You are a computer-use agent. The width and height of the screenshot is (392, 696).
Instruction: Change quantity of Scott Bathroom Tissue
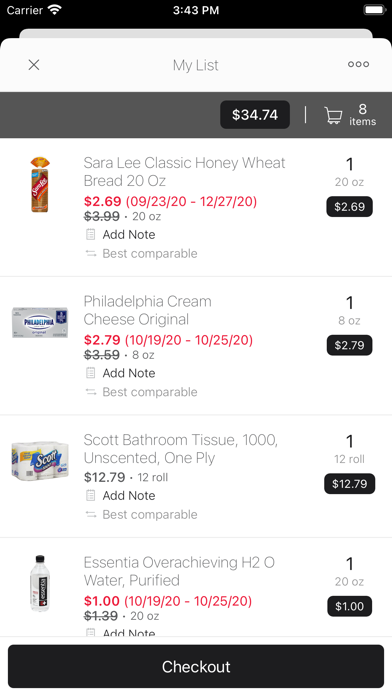coord(350,442)
